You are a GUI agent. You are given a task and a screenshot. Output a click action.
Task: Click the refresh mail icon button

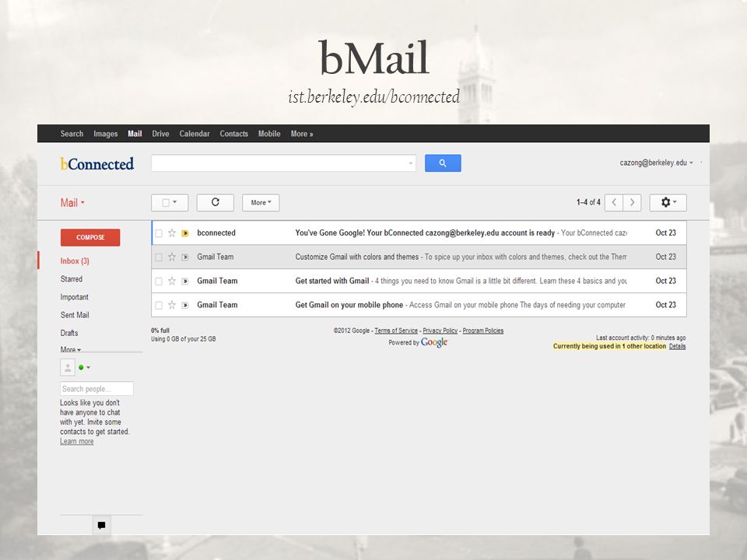[x=216, y=202]
